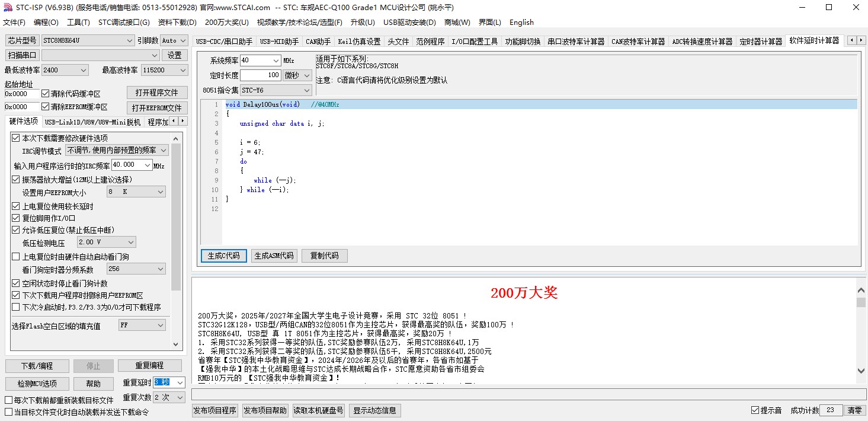Click the hardware options list scroll-down arrow
Screen dimensions: 868x421
click(176, 344)
